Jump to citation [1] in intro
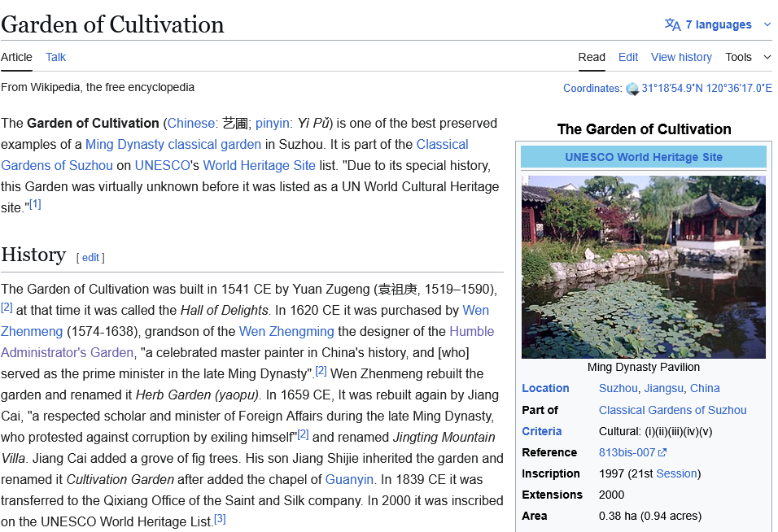The height and width of the screenshot is (532, 778). [35, 204]
